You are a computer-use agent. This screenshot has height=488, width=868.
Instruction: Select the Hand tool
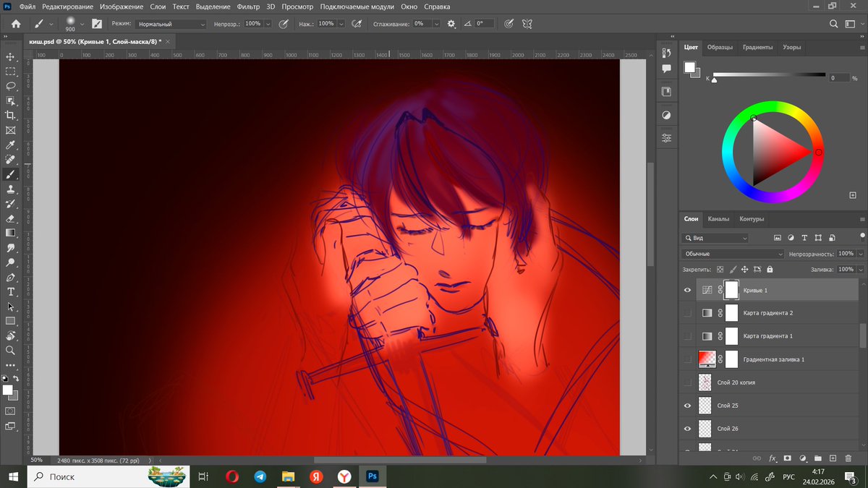(x=11, y=335)
